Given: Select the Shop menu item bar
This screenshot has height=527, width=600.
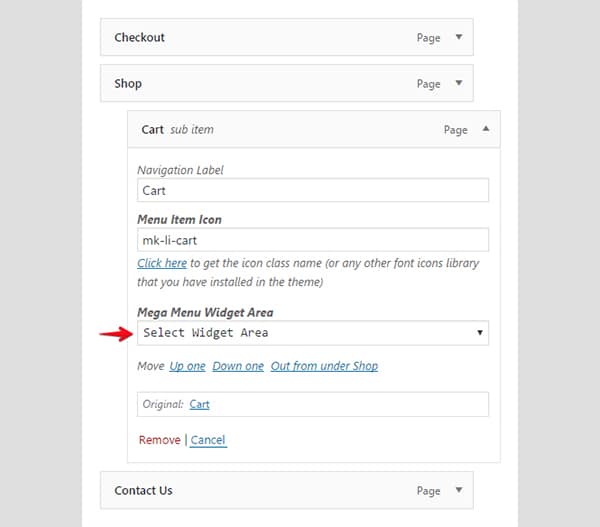Looking at the screenshot, I should [287, 83].
